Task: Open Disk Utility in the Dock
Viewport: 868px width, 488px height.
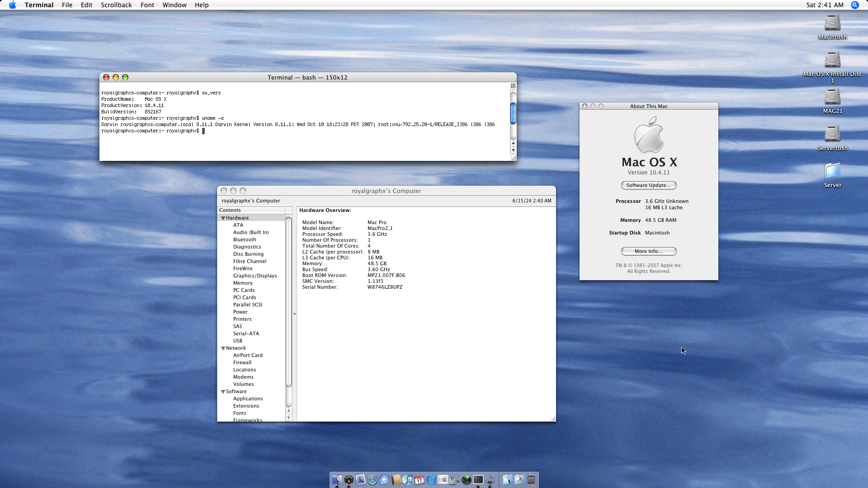Action: [455, 480]
